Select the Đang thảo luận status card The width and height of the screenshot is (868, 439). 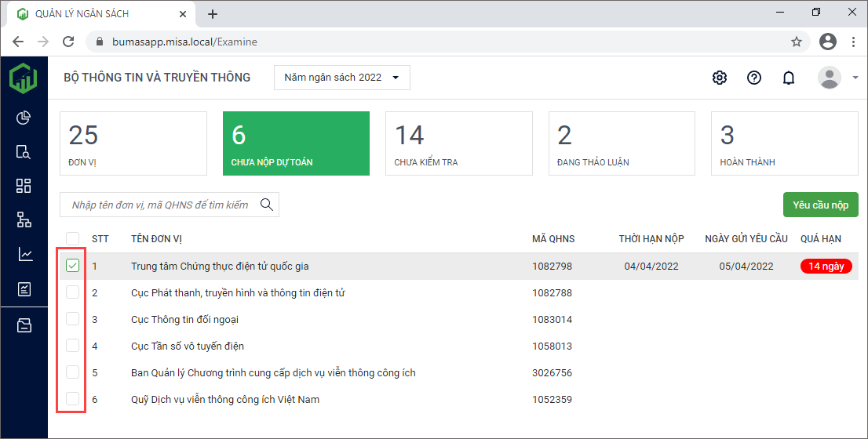(621, 143)
